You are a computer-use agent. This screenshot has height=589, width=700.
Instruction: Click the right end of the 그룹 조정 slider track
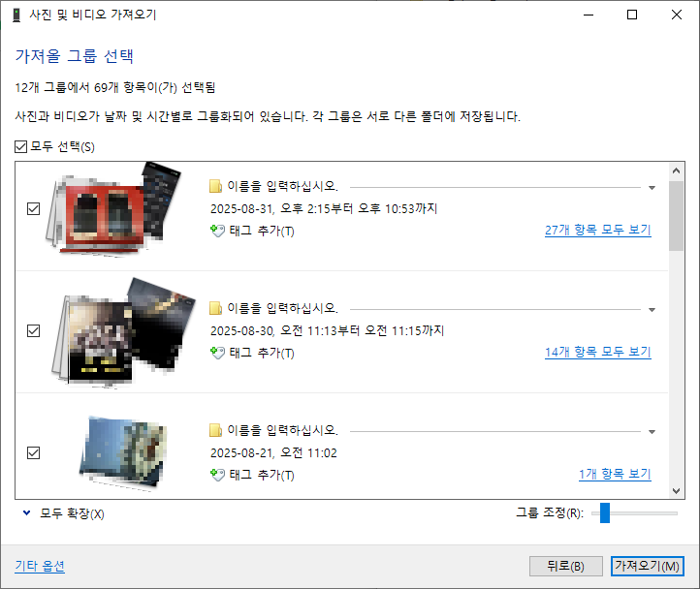pos(676,513)
